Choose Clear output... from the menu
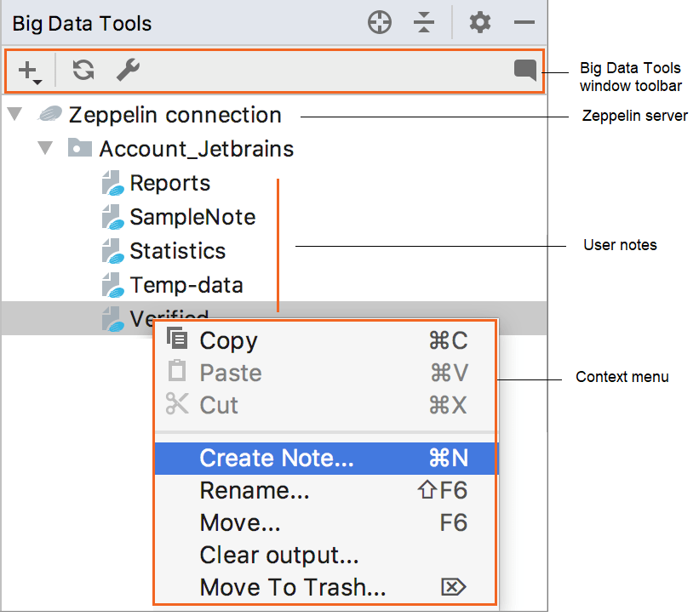Image resolution: width=699 pixels, height=616 pixels. pos(279,555)
